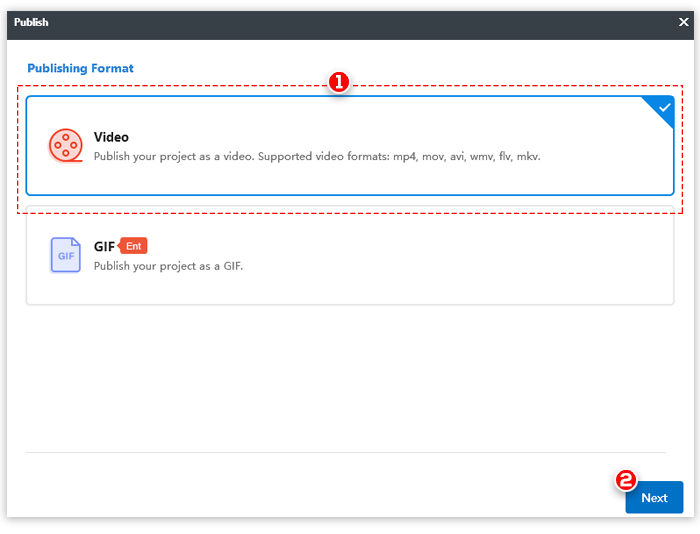This screenshot has width=700, height=534.
Task: Select the Video publishing format card
Action: click(350, 146)
